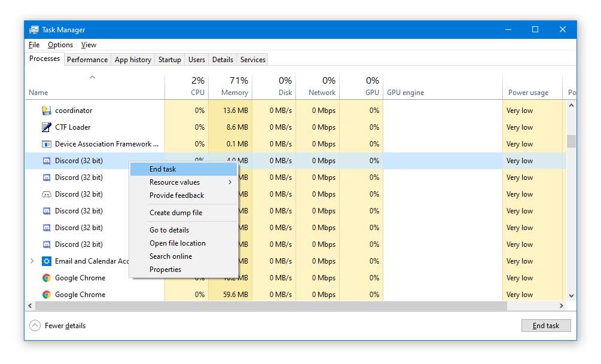Click the CTF Loader pen icon

(x=47, y=127)
